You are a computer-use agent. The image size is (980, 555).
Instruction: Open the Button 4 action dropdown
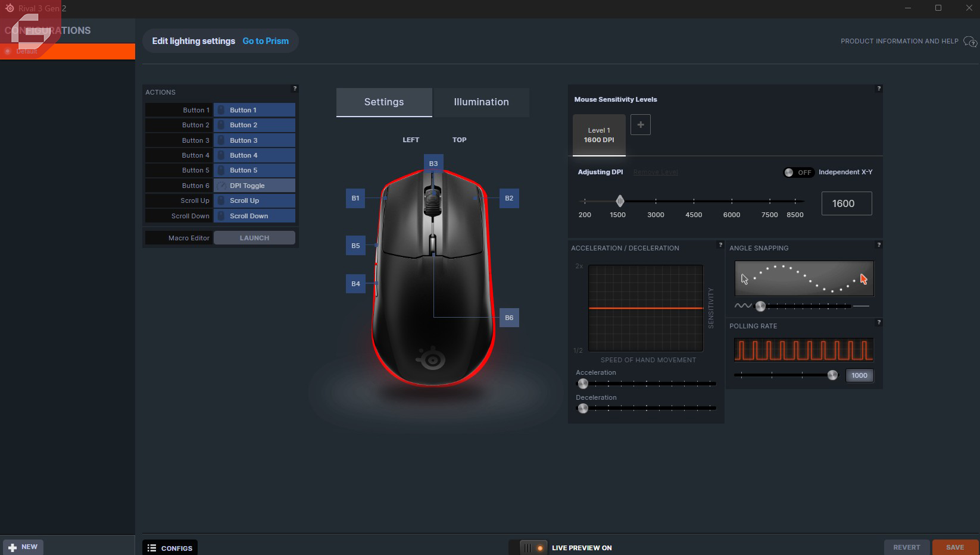[254, 155]
